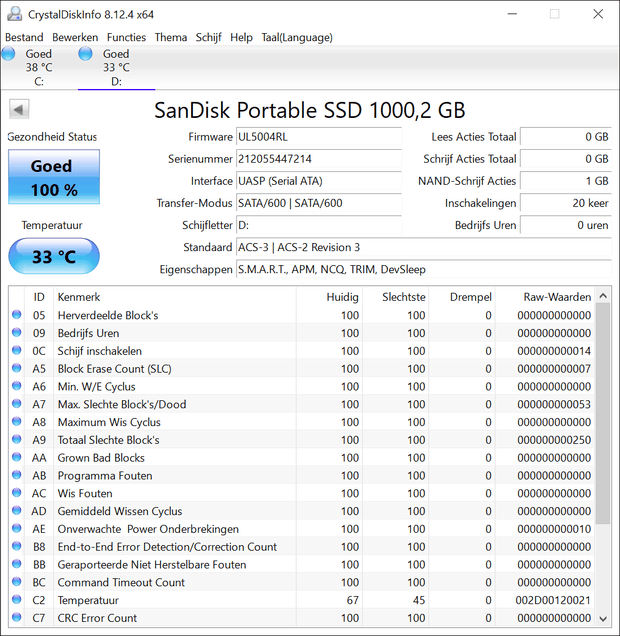Image resolution: width=620 pixels, height=636 pixels.
Task: Go to previous disk with left arrow button
Action: pos(19,109)
